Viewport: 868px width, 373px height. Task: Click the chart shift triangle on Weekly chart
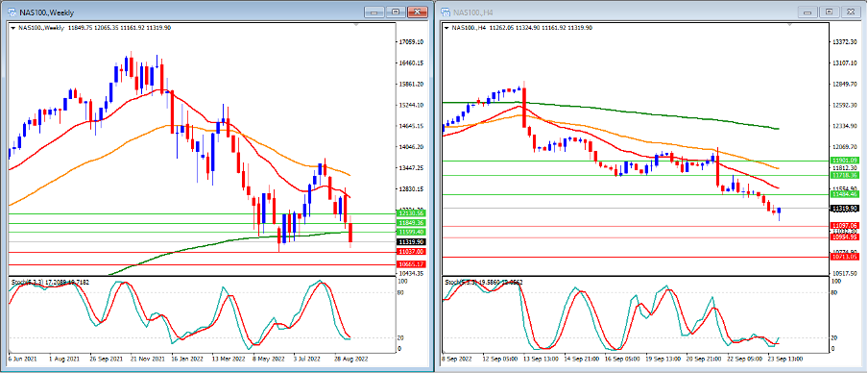click(x=357, y=25)
